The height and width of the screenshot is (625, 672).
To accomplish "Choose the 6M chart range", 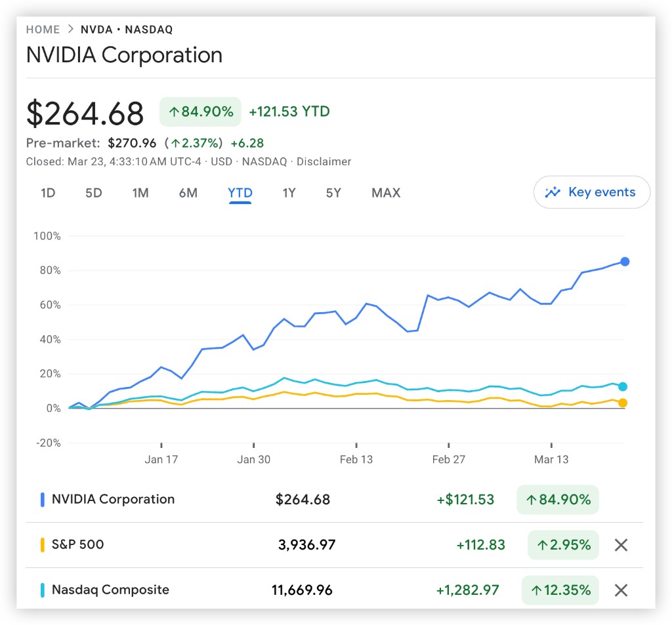I will pos(188,193).
